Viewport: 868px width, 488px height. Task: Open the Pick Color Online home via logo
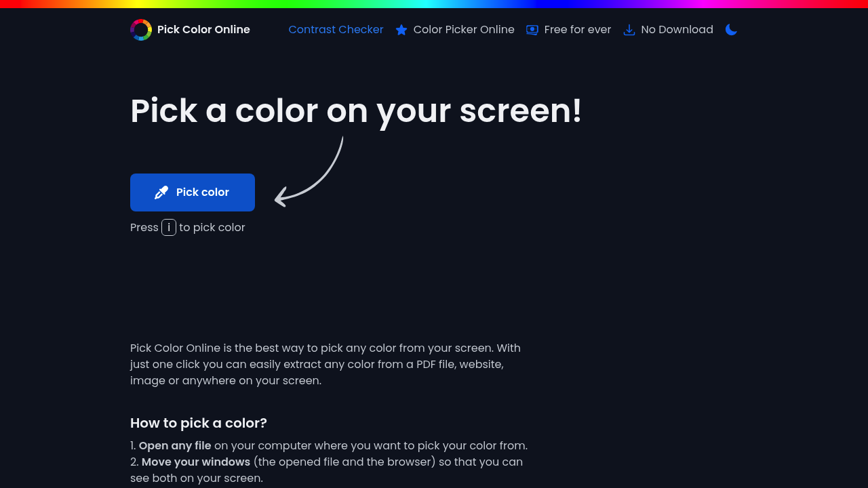(x=190, y=29)
